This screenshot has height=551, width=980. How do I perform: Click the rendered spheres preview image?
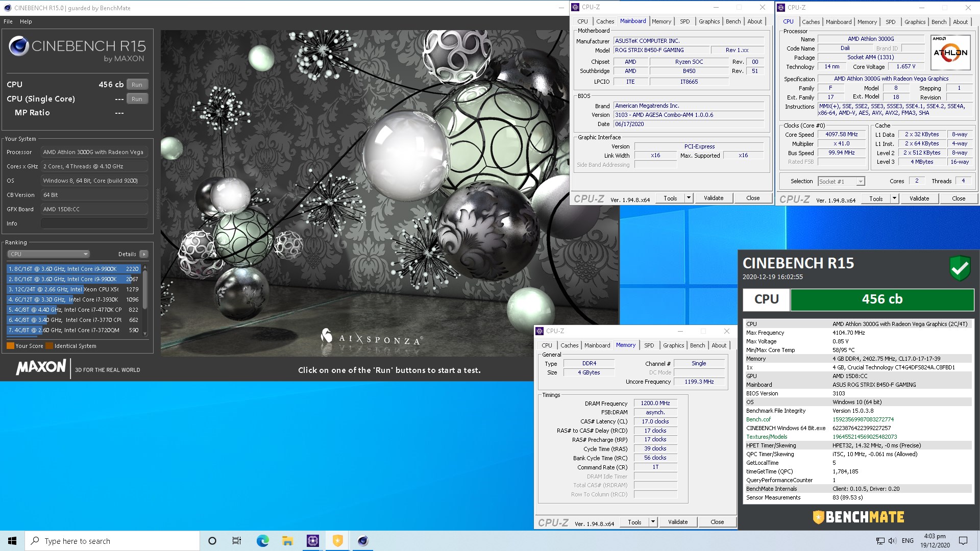pyautogui.click(x=389, y=193)
